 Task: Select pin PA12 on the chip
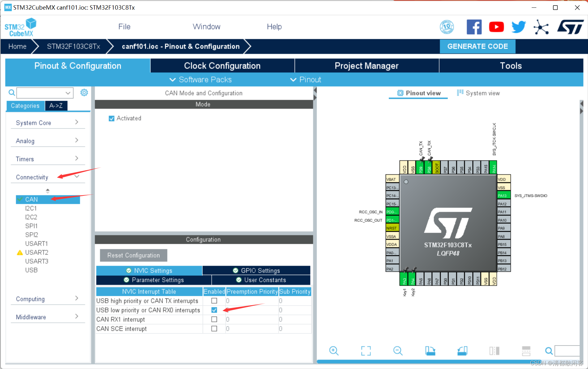coord(504,204)
